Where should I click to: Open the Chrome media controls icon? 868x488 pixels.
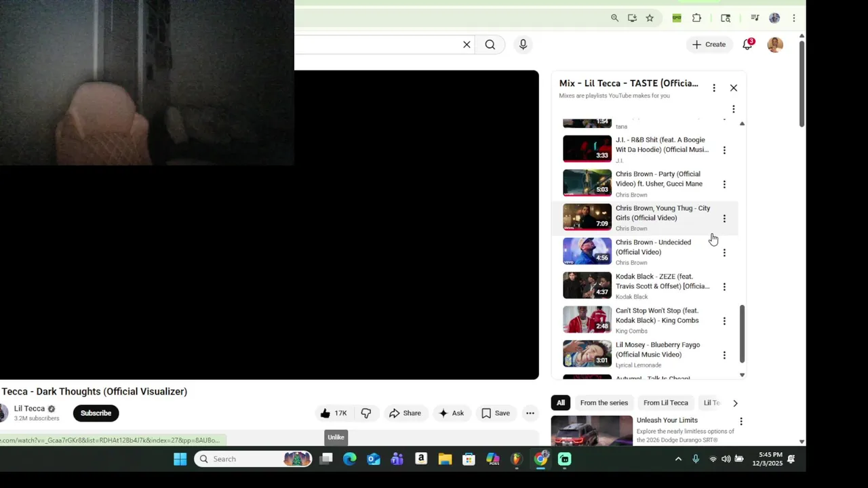click(755, 18)
